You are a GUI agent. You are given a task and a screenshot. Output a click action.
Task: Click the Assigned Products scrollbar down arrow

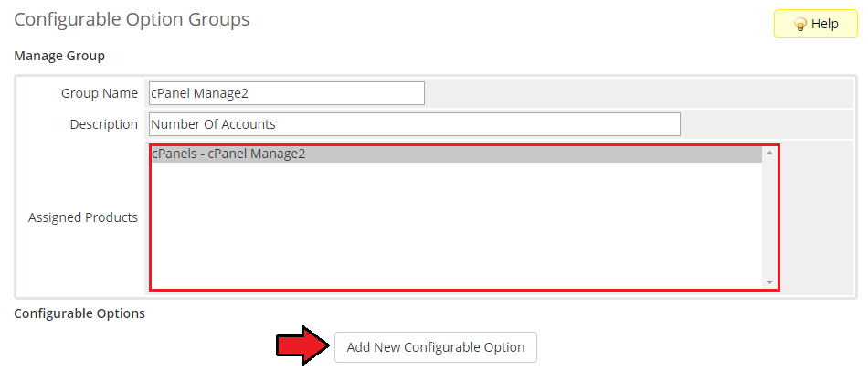(x=769, y=281)
